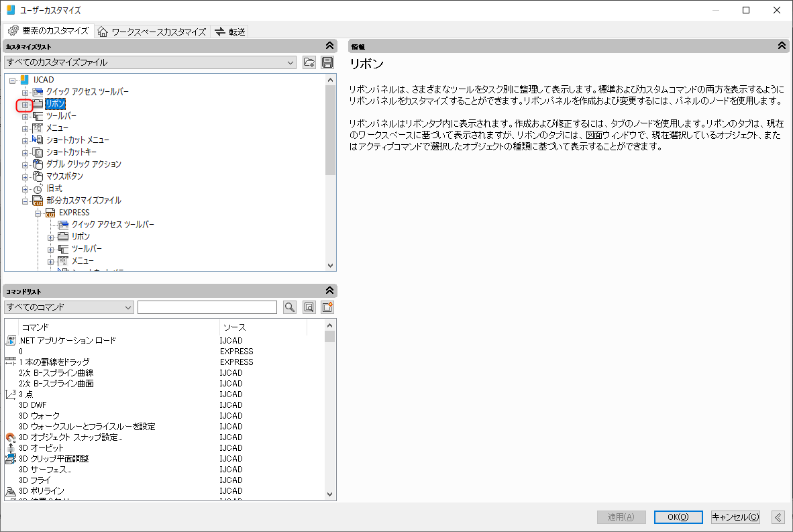Expand the ショートカットキー tree node
Image resolution: width=793 pixels, height=532 pixels.
[x=25, y=152]
